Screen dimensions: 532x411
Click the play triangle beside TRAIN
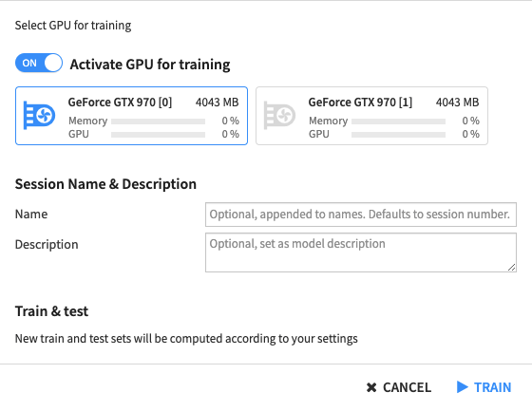462,387
